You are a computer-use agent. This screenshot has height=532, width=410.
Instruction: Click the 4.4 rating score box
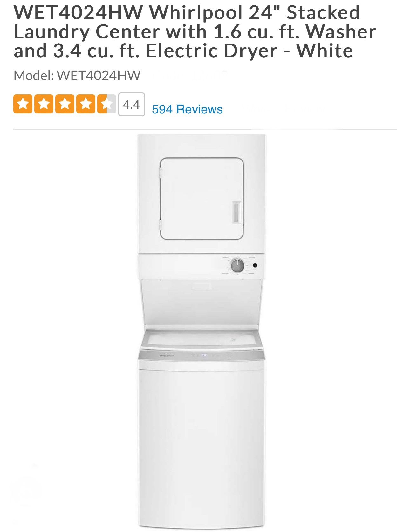point(132,104)
